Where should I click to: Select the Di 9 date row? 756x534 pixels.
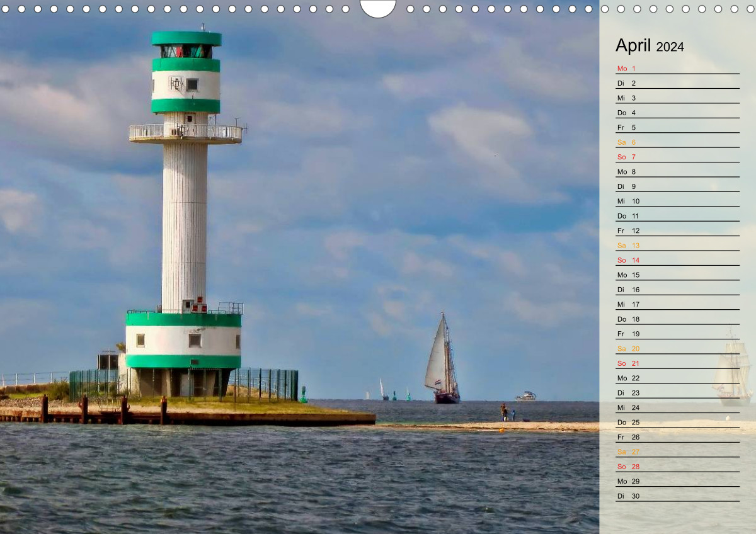[677, 186]
